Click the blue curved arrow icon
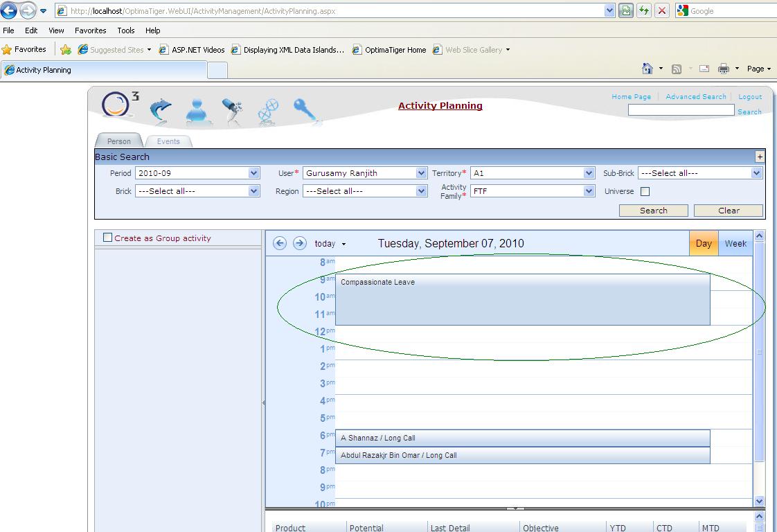Image resolution: width=777 pixels, height=532 pixels. pos(161,109)
